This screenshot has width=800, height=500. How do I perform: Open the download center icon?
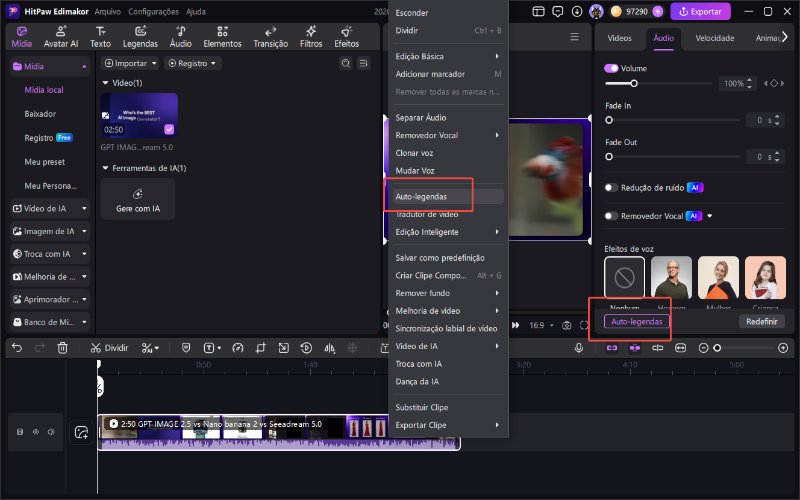(577, 11)
